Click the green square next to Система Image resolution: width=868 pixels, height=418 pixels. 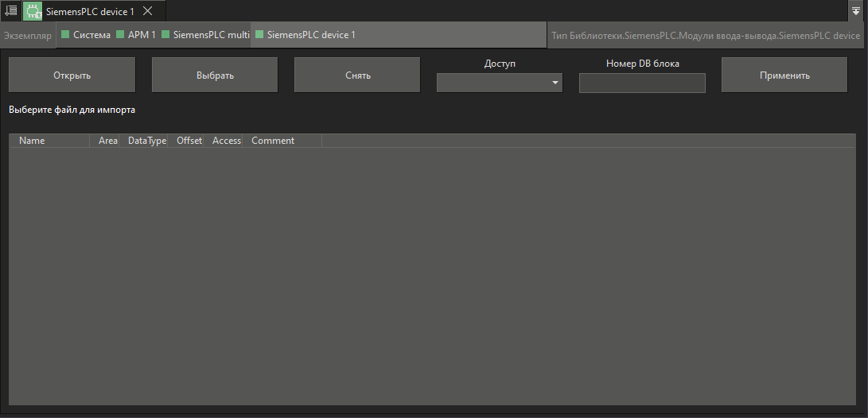(65, 35)
